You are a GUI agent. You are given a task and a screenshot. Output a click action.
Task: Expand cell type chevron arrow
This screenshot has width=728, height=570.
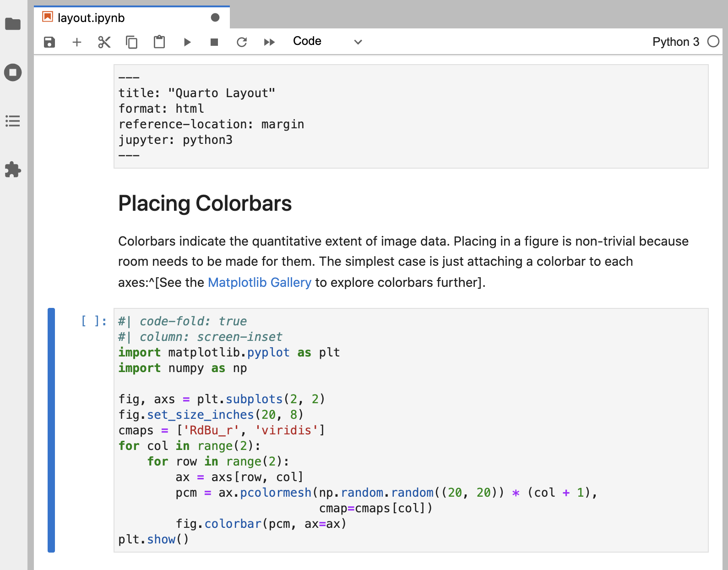(x=358, y=42)
